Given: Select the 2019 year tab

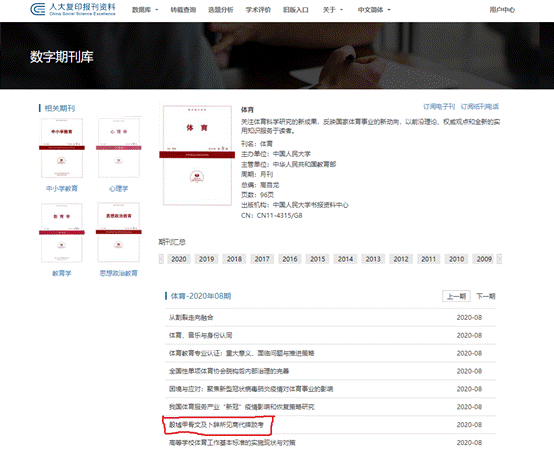Looking at the screenshot, I should [x=207, y=259].
